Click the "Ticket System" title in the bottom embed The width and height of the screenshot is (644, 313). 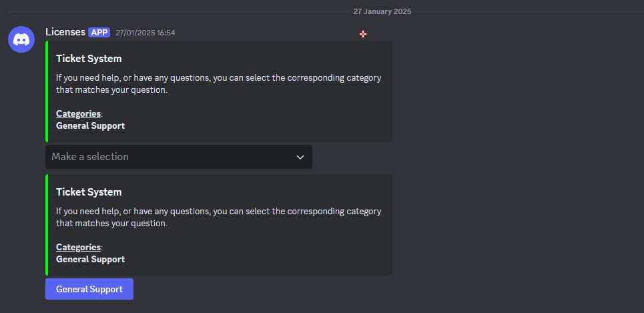point(89,192)
